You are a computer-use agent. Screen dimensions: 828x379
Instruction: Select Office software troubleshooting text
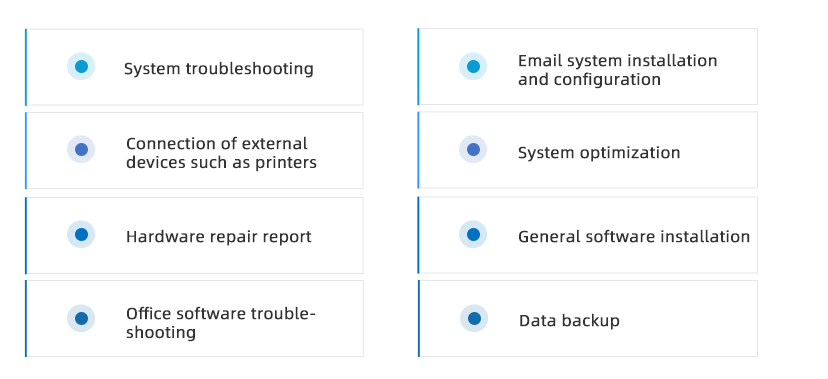(221, 323)
